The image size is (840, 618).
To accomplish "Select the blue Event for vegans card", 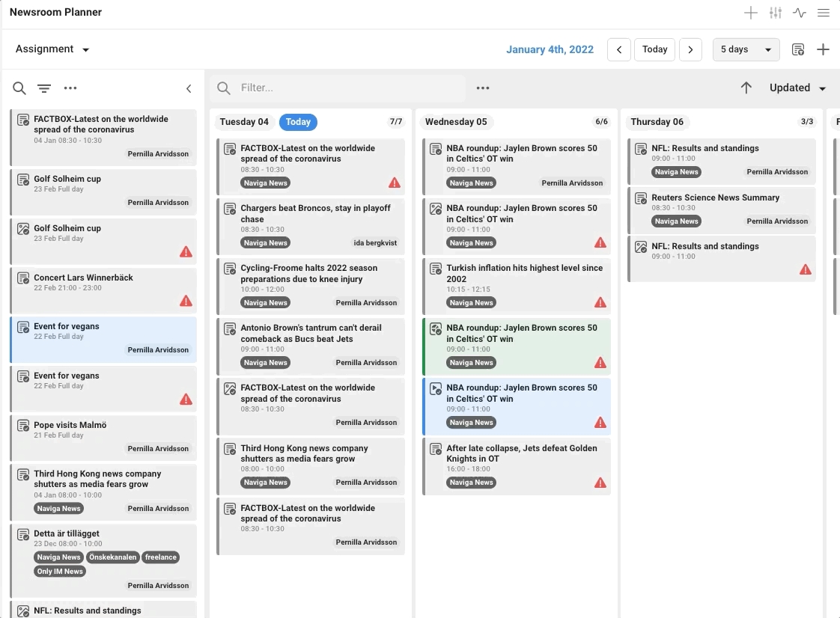I will click(103, 337).
